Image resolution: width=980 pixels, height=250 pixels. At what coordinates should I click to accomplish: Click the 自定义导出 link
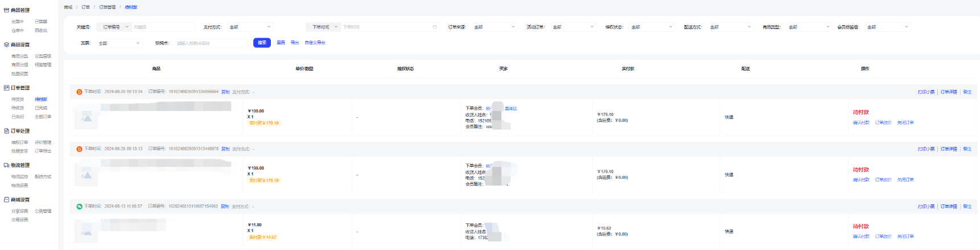(x=315, y=43)
